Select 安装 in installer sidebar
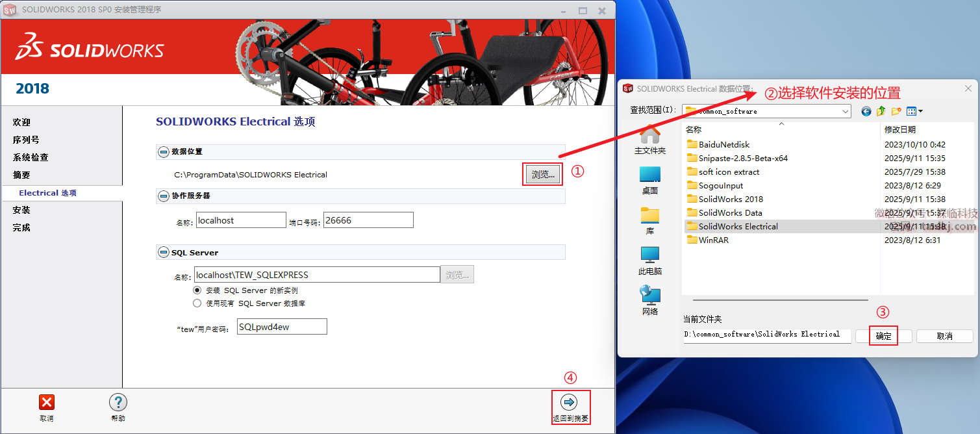 [21, 210]
